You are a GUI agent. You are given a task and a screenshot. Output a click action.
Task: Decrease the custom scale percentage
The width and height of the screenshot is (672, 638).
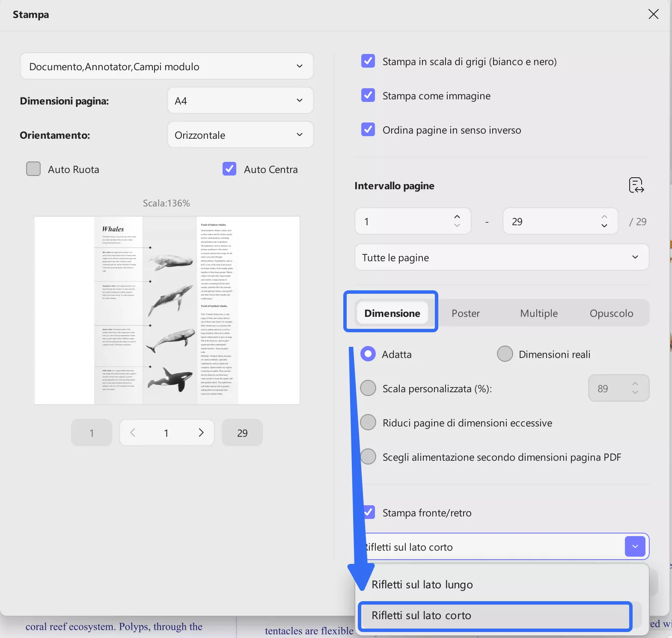point(635,393)
